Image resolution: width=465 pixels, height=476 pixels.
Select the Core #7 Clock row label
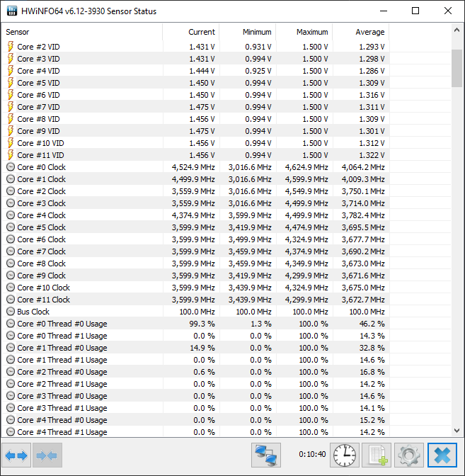click(42, 251)
